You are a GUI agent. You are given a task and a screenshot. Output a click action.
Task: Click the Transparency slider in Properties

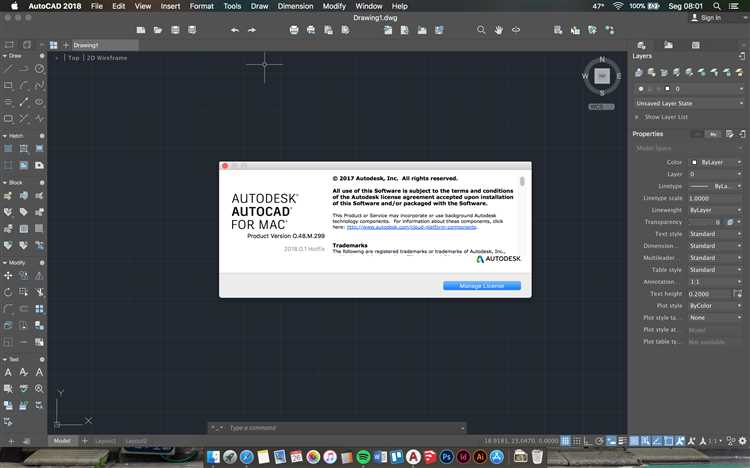[706, 222]
